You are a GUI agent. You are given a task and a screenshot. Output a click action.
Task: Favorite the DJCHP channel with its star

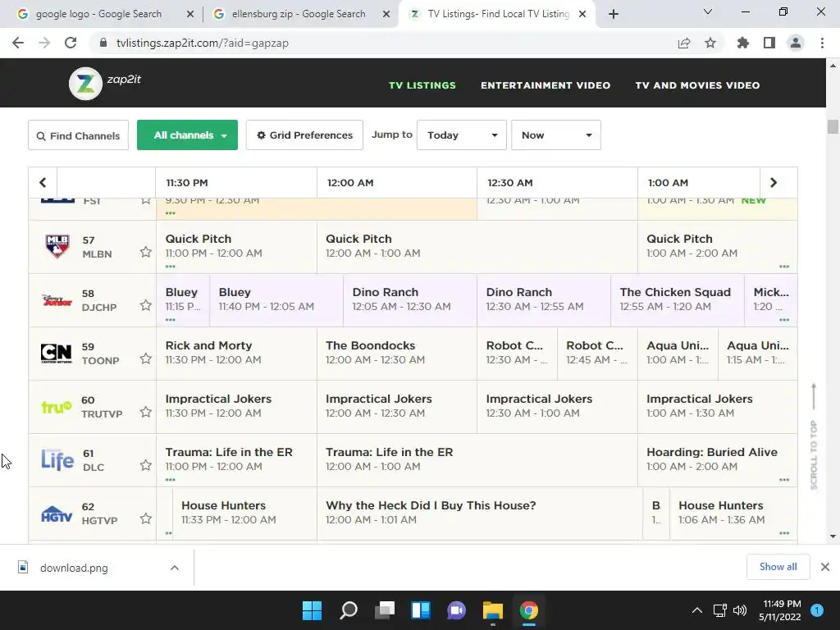146,305
